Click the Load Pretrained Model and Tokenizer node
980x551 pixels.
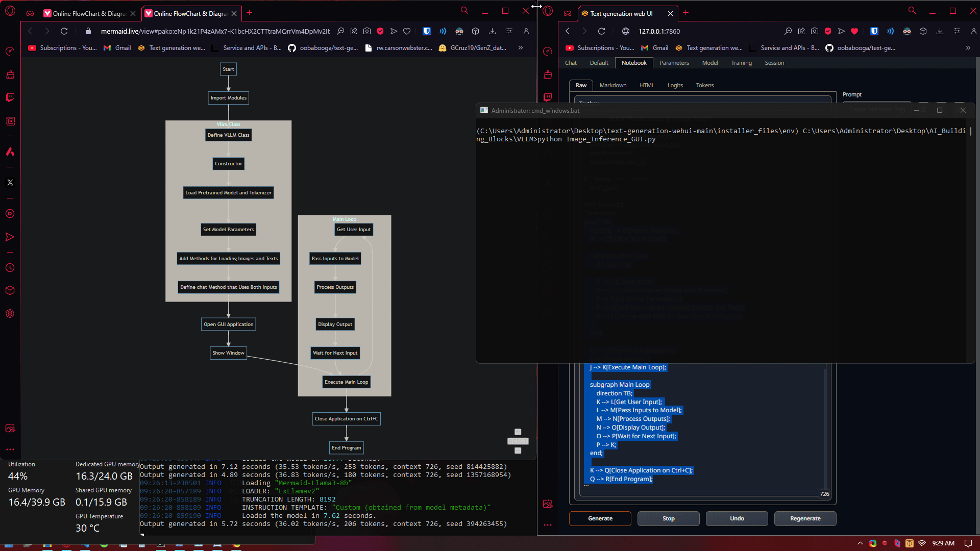tap(228, 193)
